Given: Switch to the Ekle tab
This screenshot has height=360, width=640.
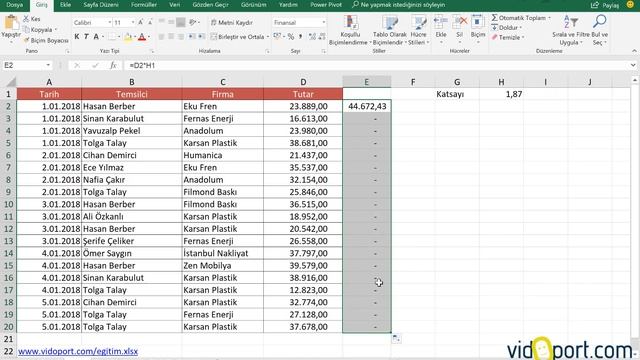Looking at the screenshot, I should tap(65, 5).
